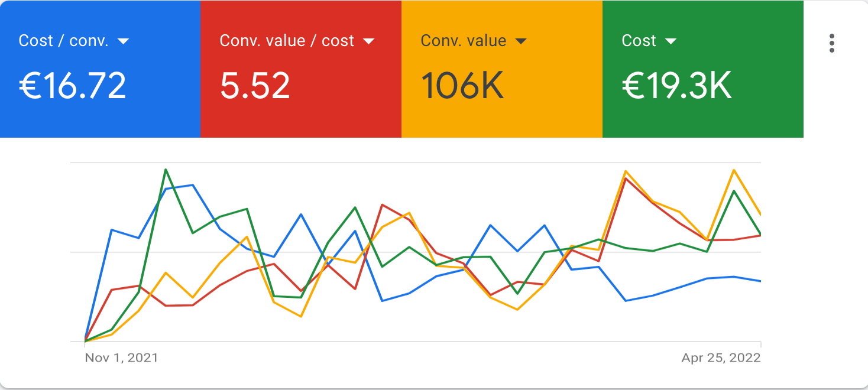Click the "Conv. value / cost" label text
Viewport: 868px width, 390px height.
287,41
